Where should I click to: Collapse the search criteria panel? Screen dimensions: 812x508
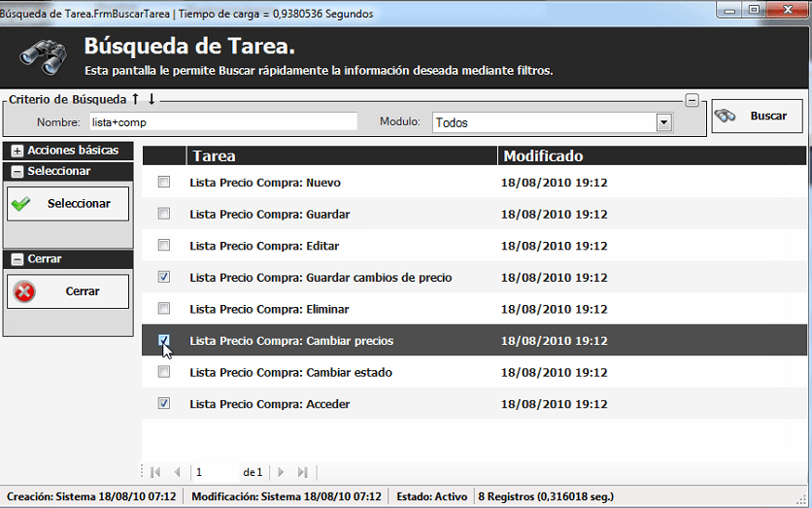coord(692,99)
